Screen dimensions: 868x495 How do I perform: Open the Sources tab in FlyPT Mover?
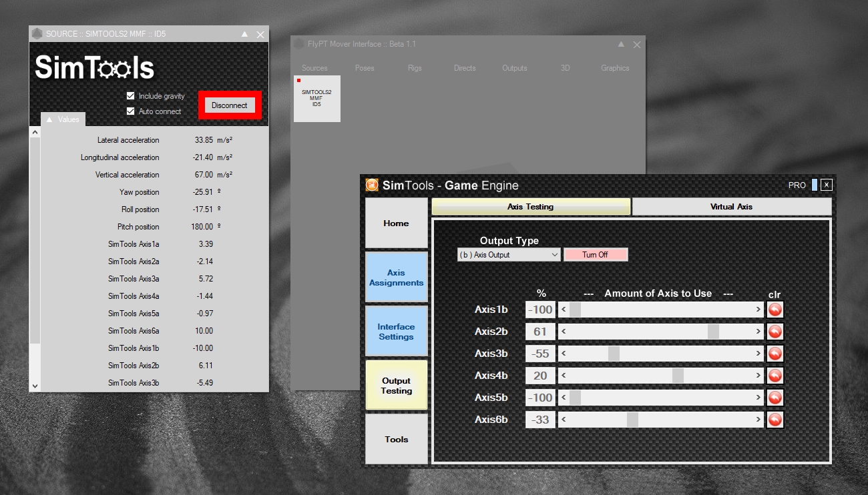coord(314,68)
